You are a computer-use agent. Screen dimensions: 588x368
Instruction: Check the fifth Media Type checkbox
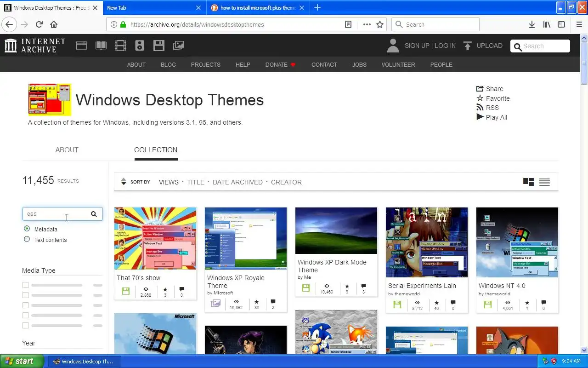[x=25, y=326]
